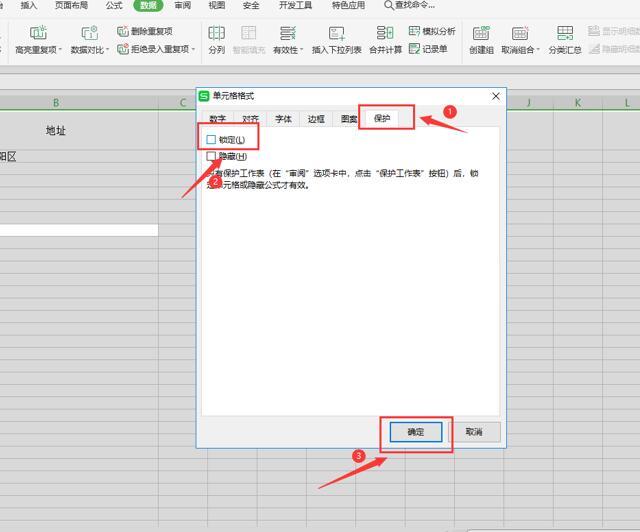Click the Create Group (创建组) icon
This screenshot has height=532, width=640.
coord(481,33)
